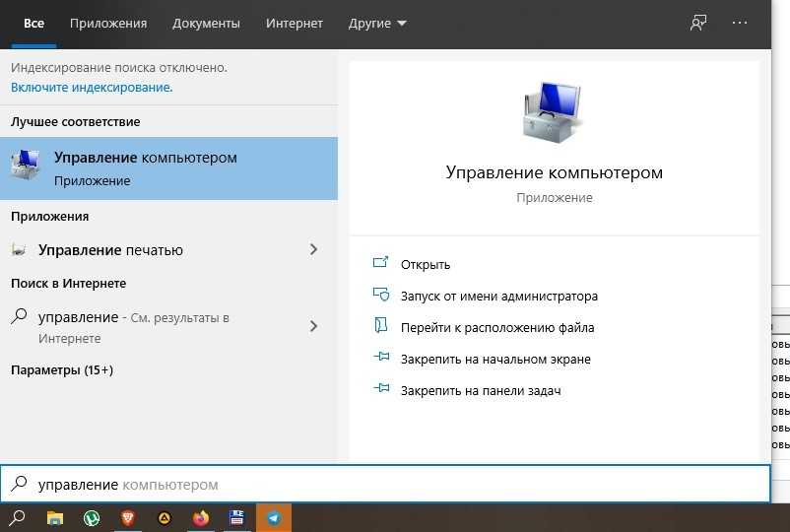The width and height of the screenshot is (790, 532).
Task: Expand the web search result chevron
Action: point(314,326)
